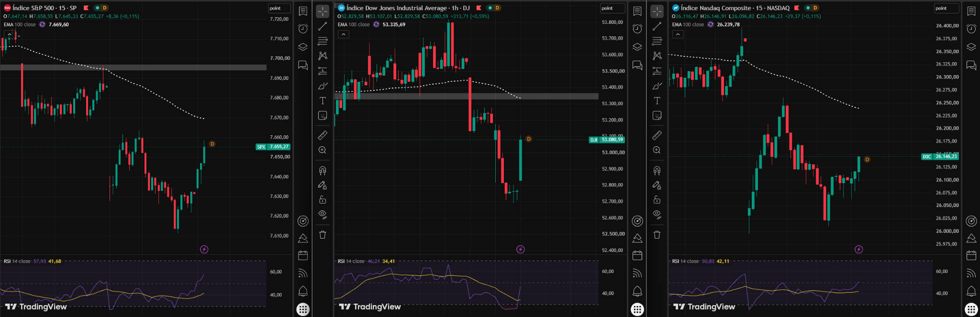Open the alerts clock icon right of the S&P 500 chart

click(x=303, y=29)
